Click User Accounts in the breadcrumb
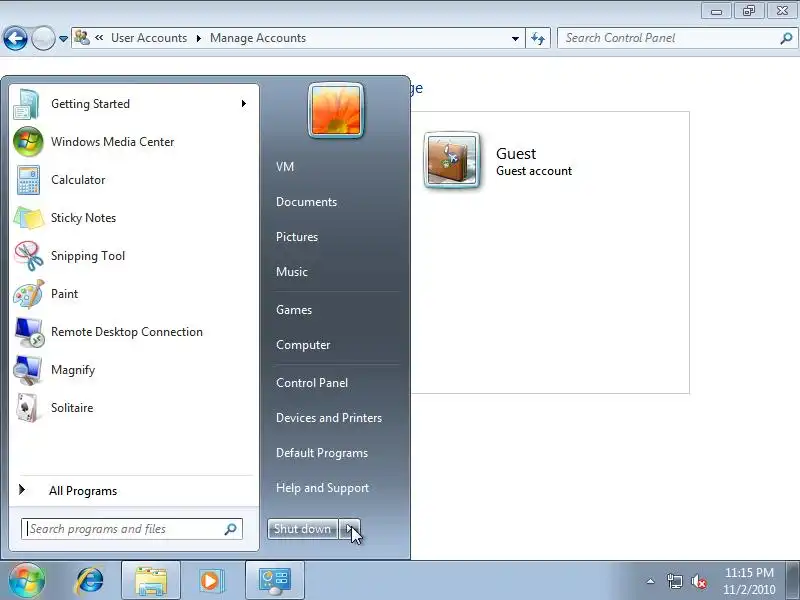The width and height of the screenshot is (800, 600). pyautogui.click(x=149, y=38)
